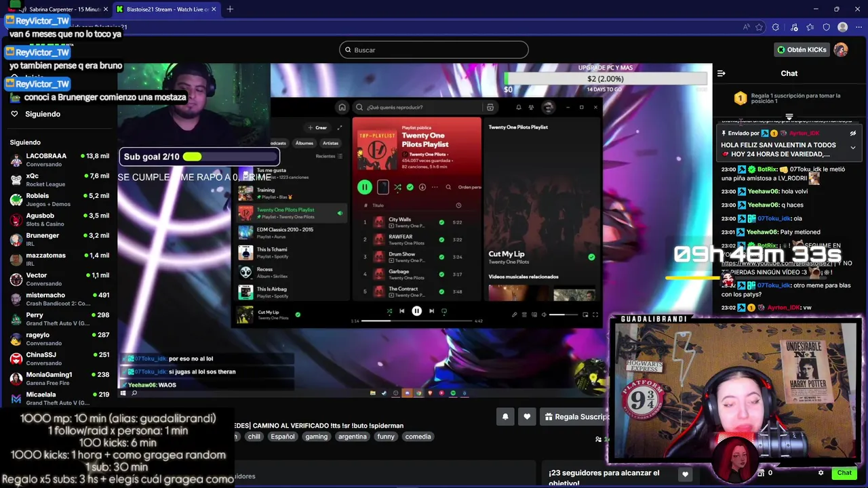Toggle playlist shuffle next to green button
The width and height of the screenshot is (868, 488).
tap(397, 187)
